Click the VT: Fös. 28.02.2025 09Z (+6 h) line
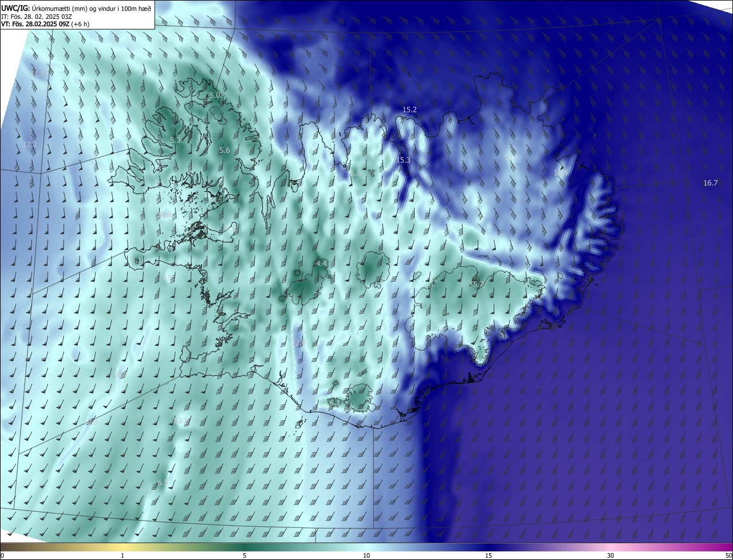The image size is (733, 560). click(x=45, y=24)
